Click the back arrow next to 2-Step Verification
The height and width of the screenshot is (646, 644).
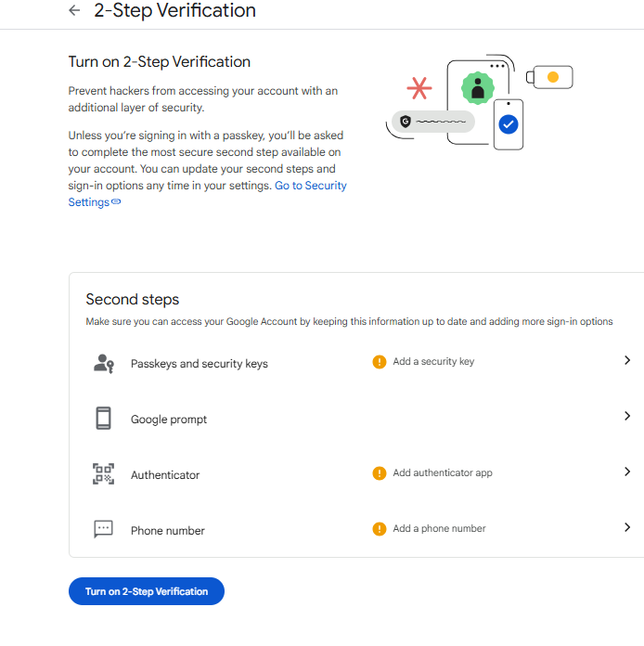coord(74,10)
